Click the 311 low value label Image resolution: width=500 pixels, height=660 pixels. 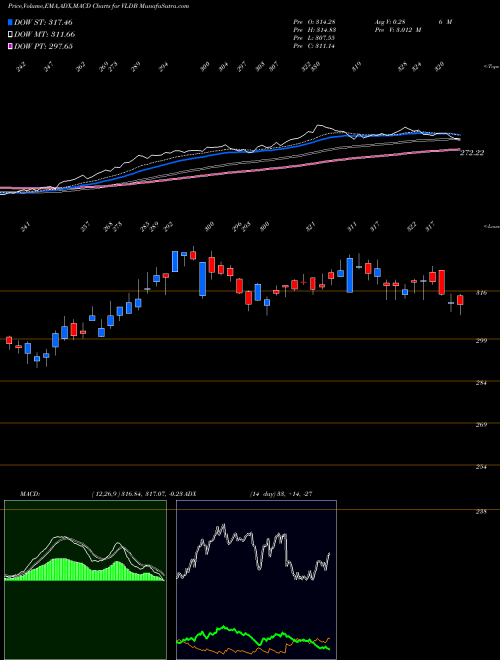(x=352, y=227)
